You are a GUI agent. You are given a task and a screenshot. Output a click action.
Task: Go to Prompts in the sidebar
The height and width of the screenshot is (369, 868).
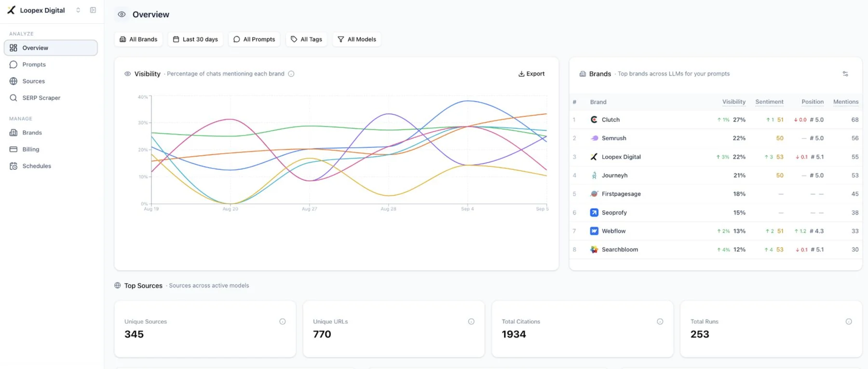[51, 65]
